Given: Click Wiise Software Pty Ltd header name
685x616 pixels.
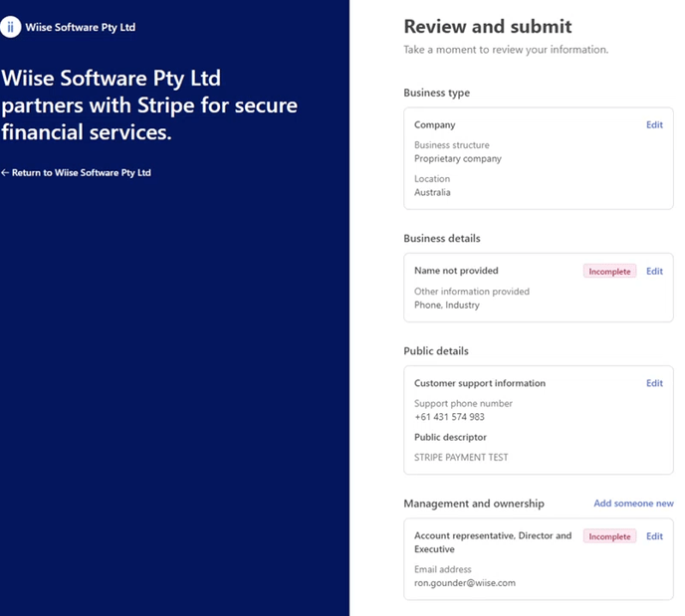Looking at the screenshot, I should (x=81, y=28).
